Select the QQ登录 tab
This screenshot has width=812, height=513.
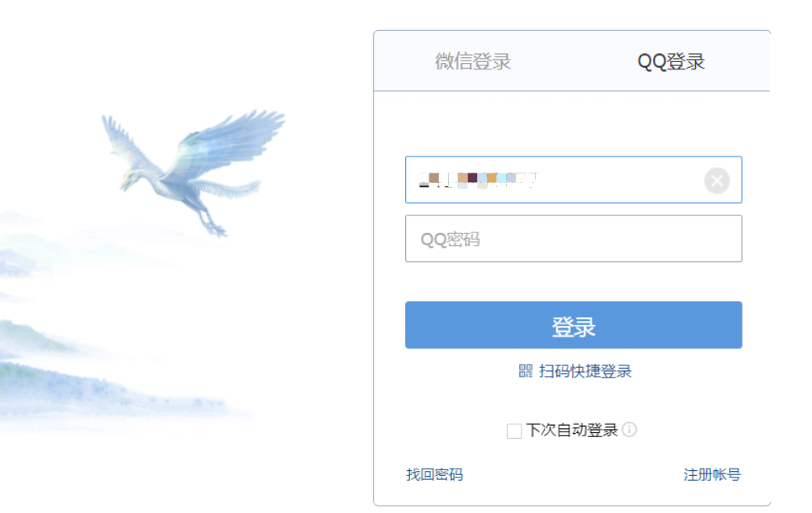pyautogui.click(x=671, y=61)
